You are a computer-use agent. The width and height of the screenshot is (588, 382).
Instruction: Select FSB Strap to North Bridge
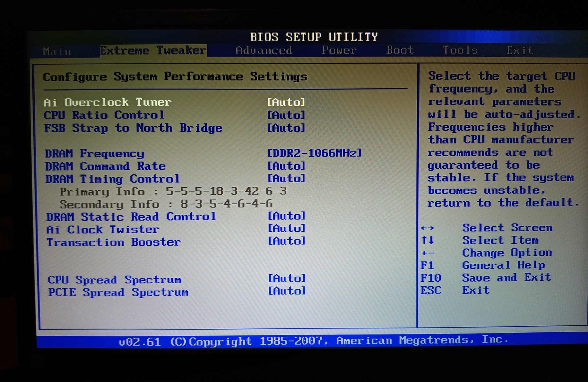pos(133,128)
